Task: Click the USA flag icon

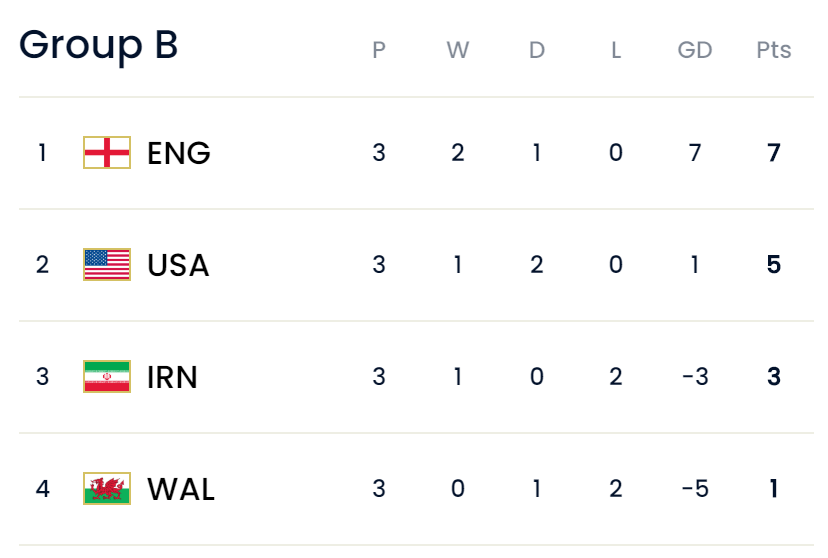Action: click(x=107, y=264)
